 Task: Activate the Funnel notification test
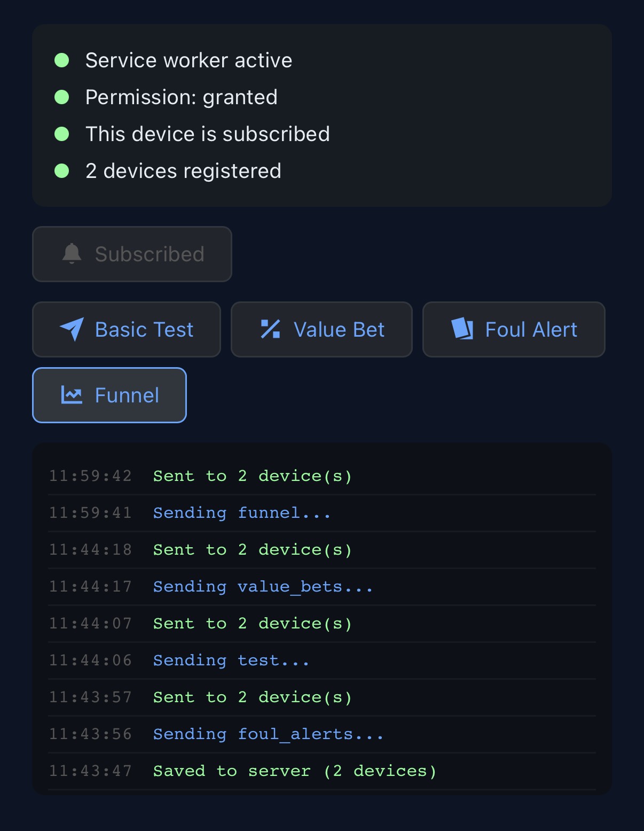click(x=109, y=395)
